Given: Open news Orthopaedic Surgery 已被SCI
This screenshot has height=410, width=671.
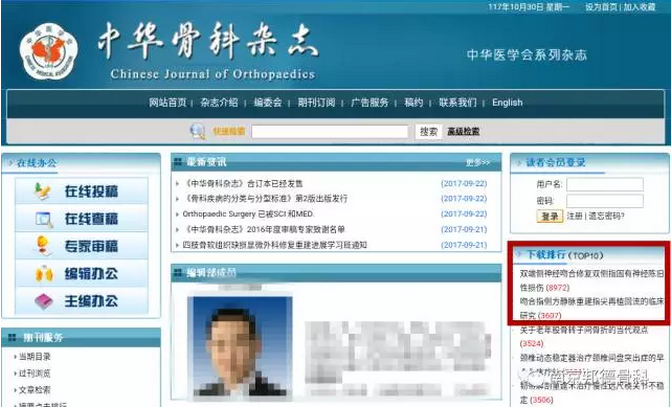Looking at the screenshot, I should tap(248, 214).
